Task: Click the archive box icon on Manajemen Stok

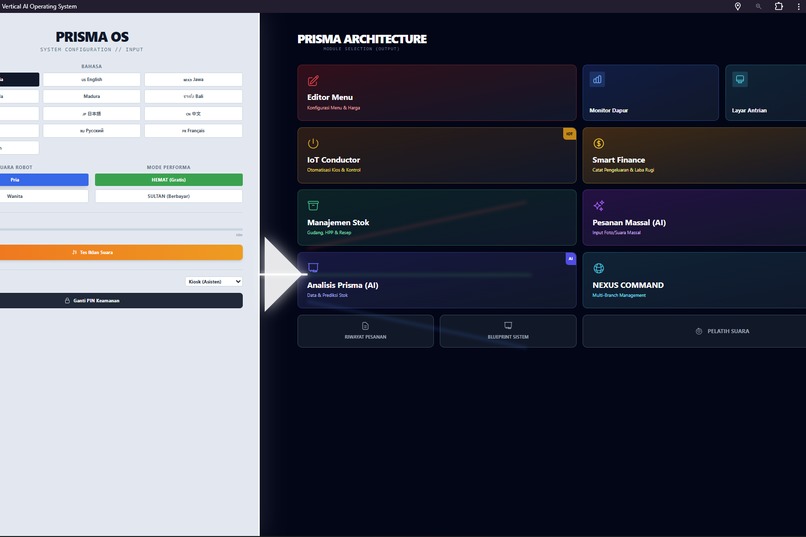Action: point(313,206)
